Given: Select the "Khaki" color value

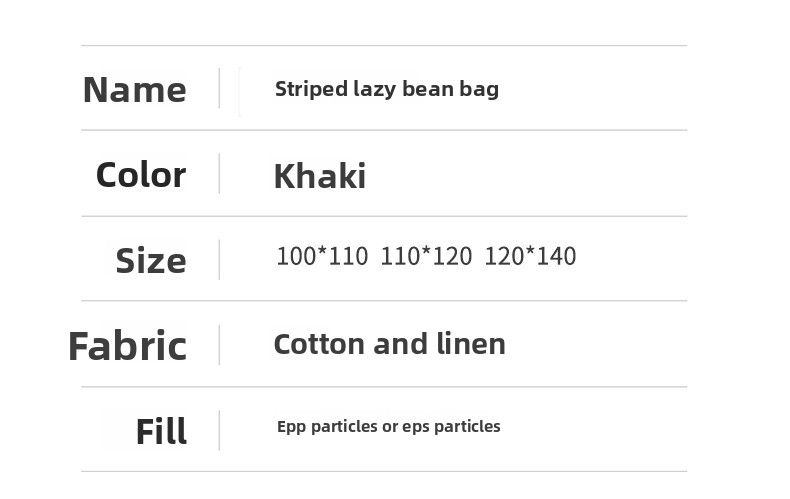Looking at the screenshot, I should (319, 177).
